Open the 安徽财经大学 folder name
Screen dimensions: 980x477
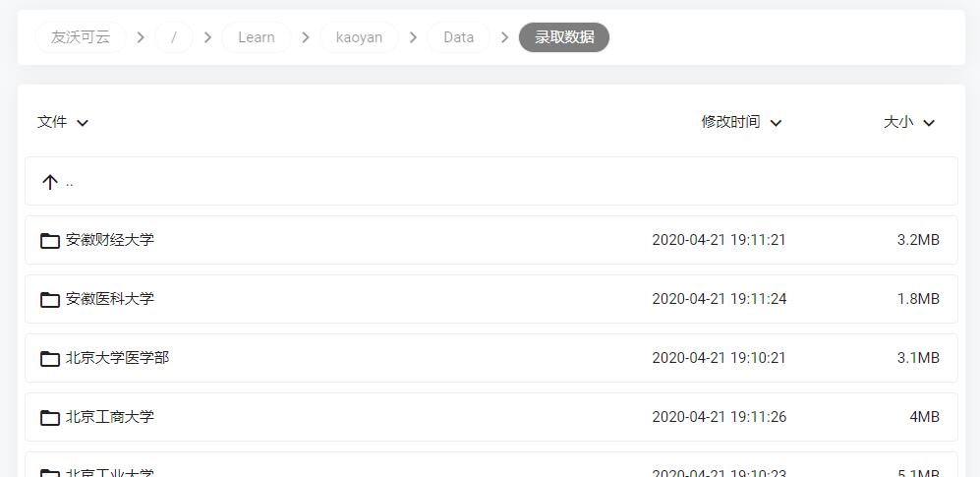point(110,240)
